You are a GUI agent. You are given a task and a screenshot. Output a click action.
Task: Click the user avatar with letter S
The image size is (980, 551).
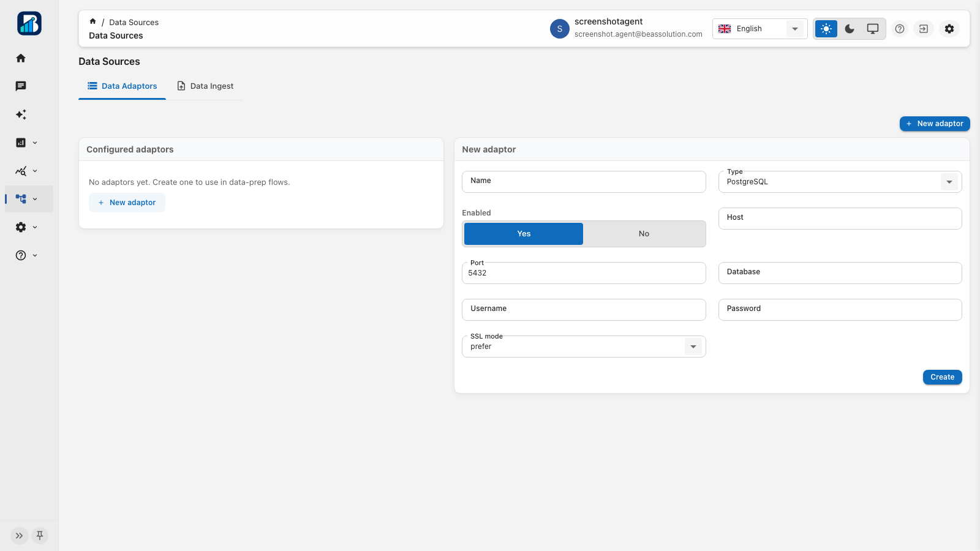(x=560, y=29)
